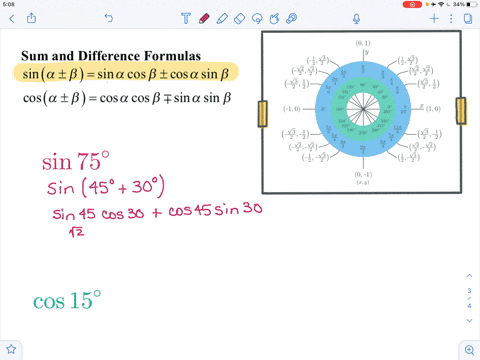
Task: Go to next page with down chevron
Action: point(469,320)
